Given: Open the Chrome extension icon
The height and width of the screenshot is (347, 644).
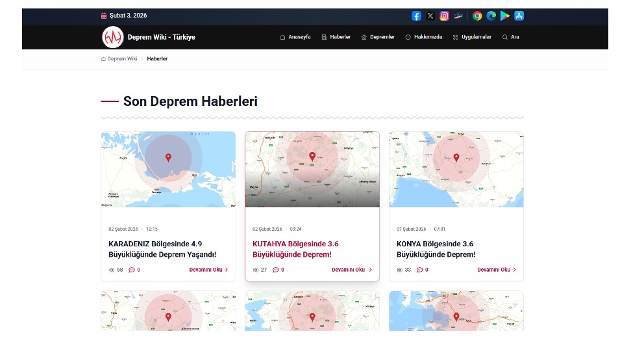Looking at the screenshot, I should (x=477, y=16).
